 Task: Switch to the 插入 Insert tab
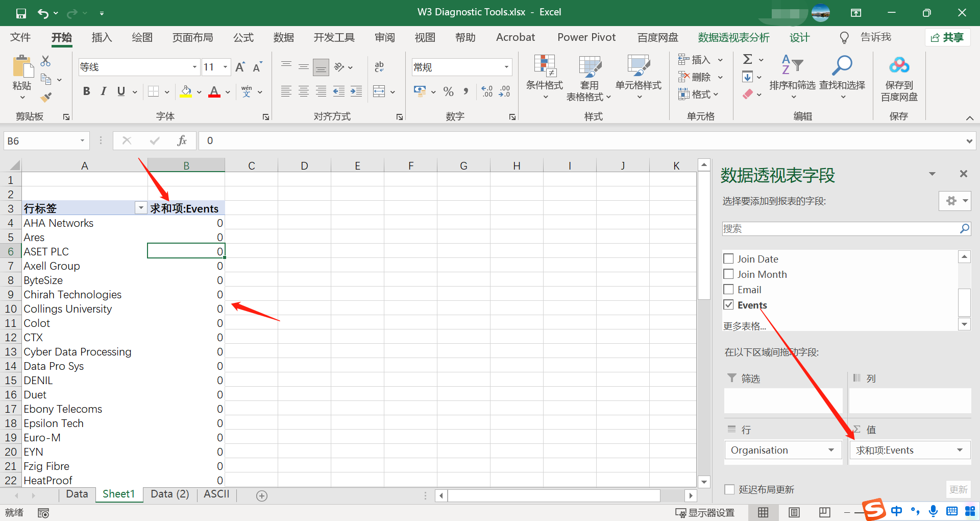coord(102,37)
